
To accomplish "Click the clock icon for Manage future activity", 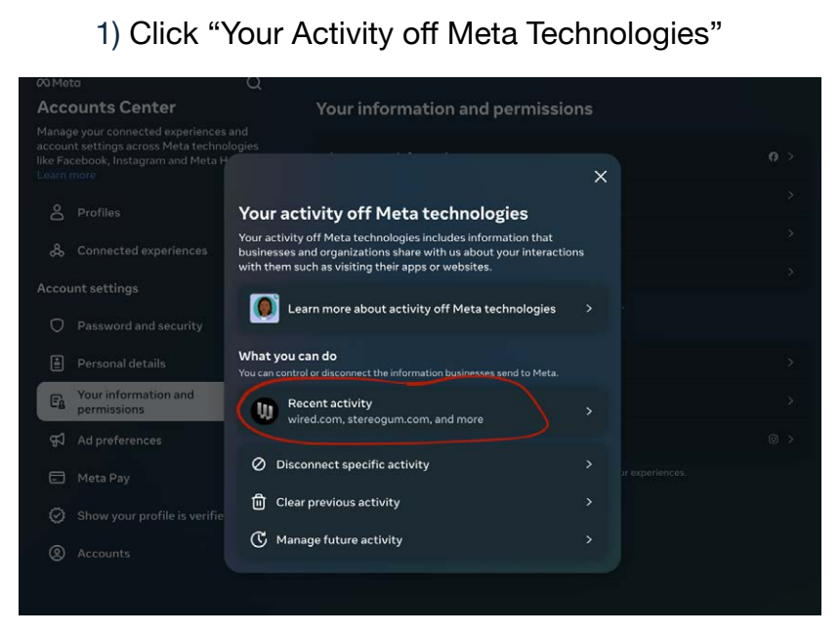I will [x=259, y=539].
